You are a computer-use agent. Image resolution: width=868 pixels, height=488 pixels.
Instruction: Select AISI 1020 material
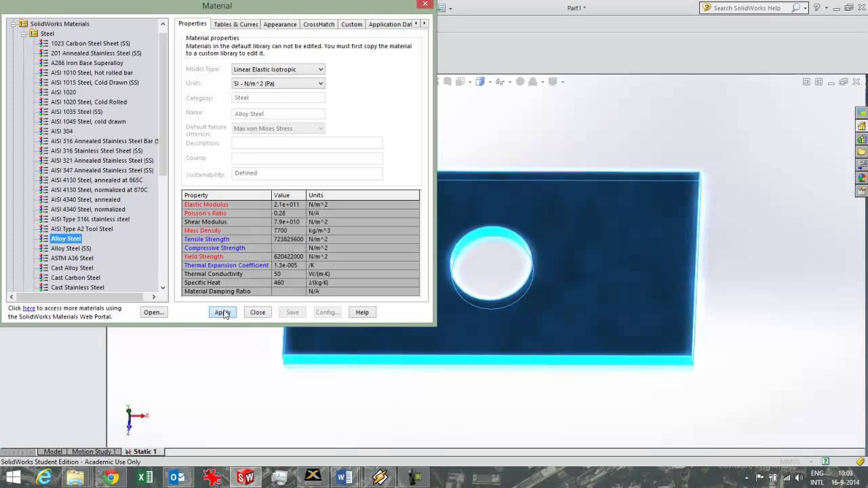pos(63,92)
